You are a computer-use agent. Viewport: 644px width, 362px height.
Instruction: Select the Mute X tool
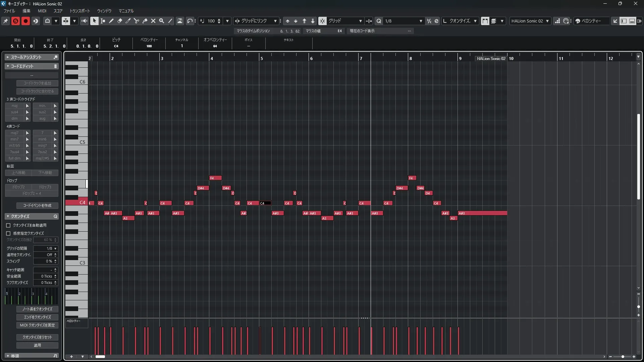[x=153, y=21]
